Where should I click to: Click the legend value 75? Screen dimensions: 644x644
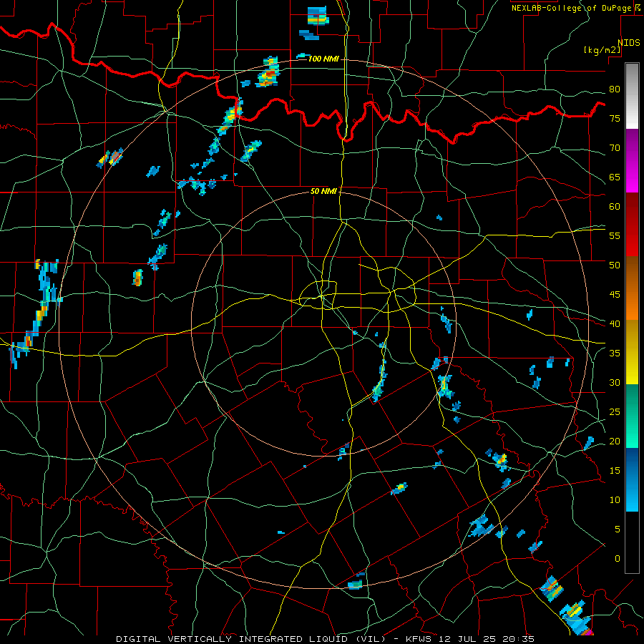coord(615,118)
